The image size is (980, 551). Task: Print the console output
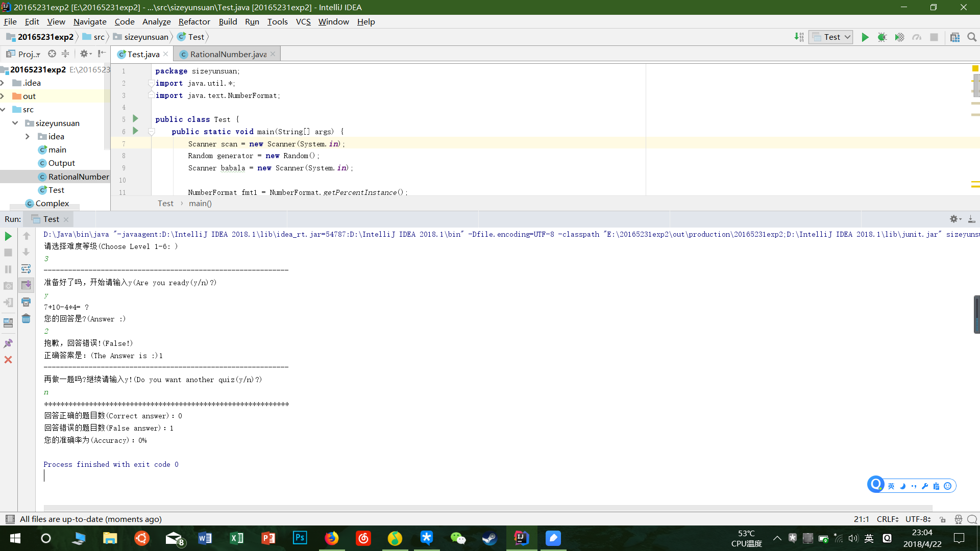click(x=26, y=302)
